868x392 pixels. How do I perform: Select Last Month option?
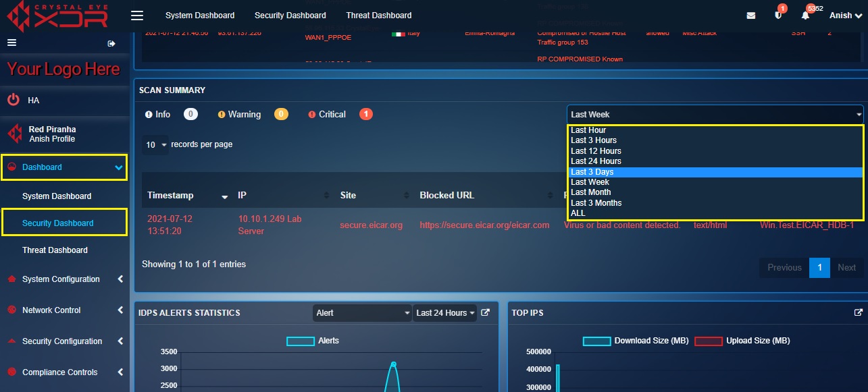715,192
